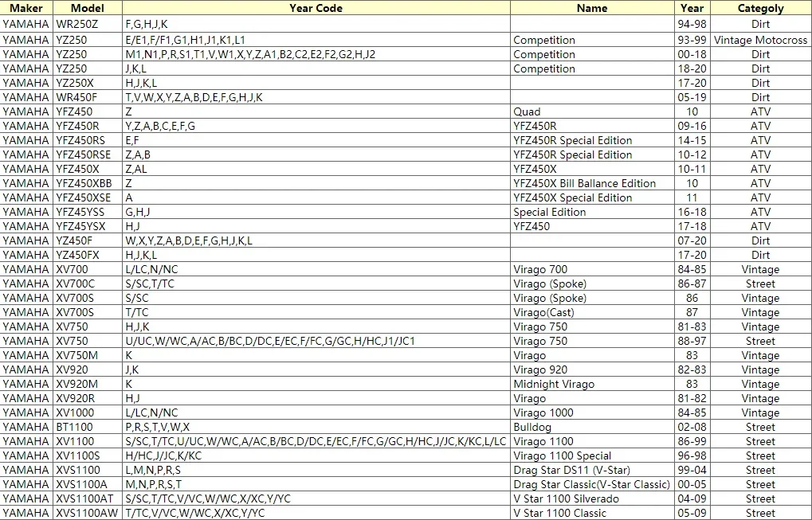Viewport: 812px width, 520px height.
Task: Select the BT1100 model cell
Action: pyautogui.click(x=88, y=427)
